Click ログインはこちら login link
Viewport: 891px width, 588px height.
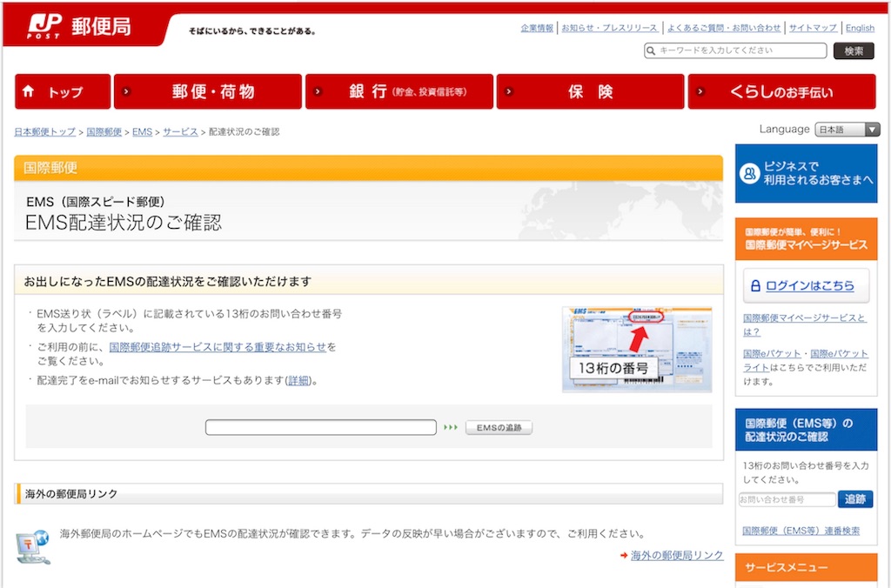coord(810,286)
